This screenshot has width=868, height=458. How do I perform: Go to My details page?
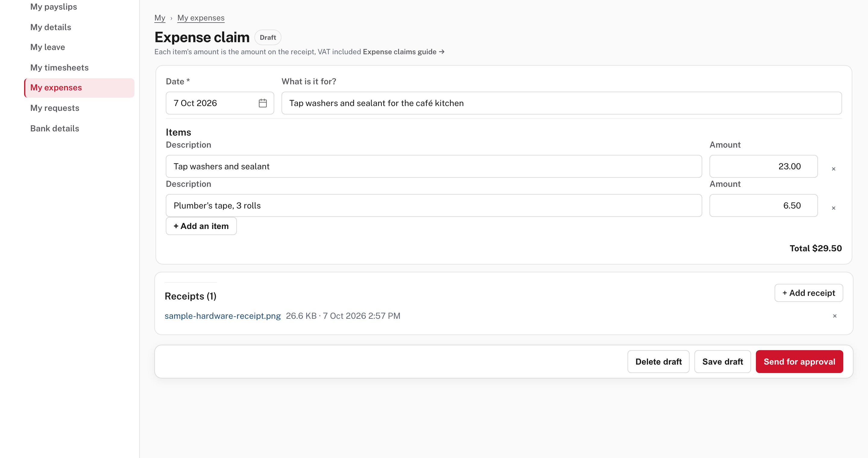pyautogui.click(x=51, y=27)
